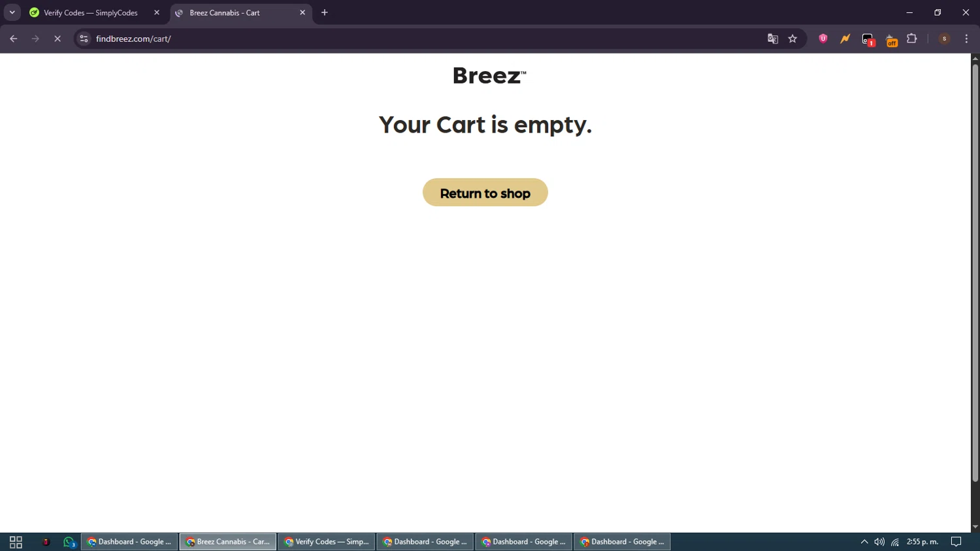980x551 pixels.
Task: Switch to the Breez Cannabis - Car... taskbar window
Action: [228, 542]
